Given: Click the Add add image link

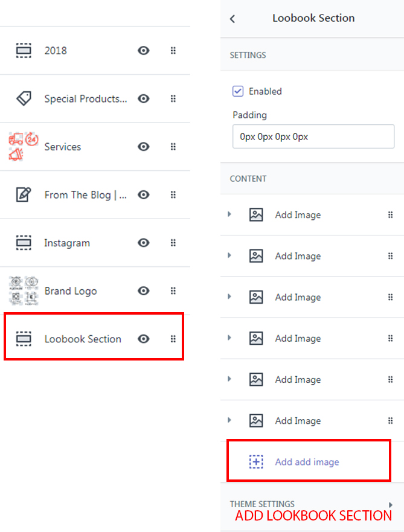Looking at the screenshot, I should 307,462.
